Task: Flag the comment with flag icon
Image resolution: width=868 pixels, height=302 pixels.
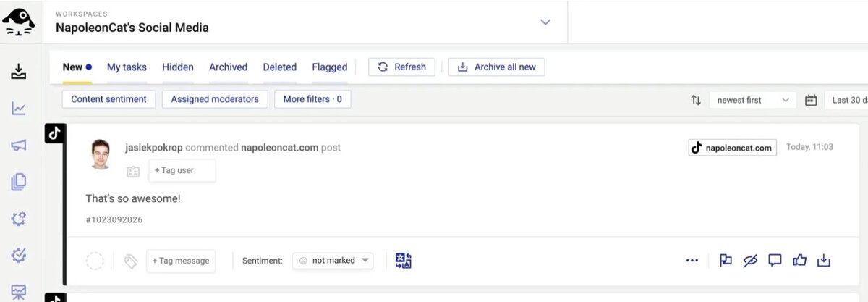Action: (726, 261)
